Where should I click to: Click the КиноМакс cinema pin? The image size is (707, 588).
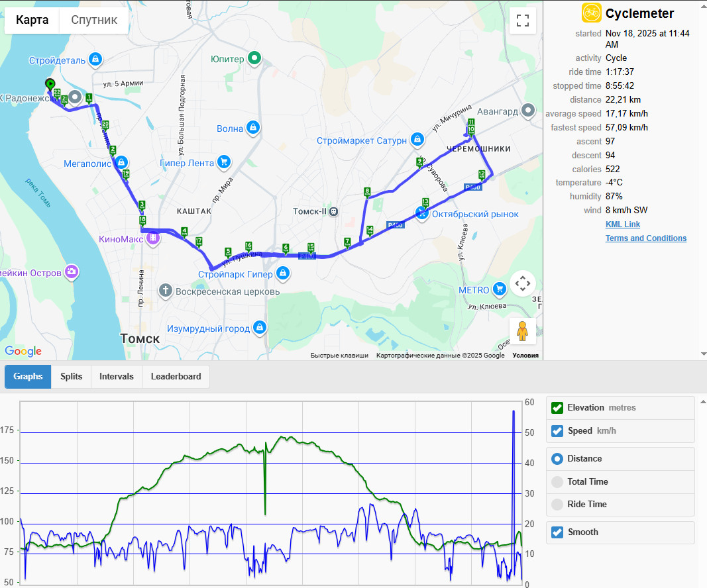[153, 238]
